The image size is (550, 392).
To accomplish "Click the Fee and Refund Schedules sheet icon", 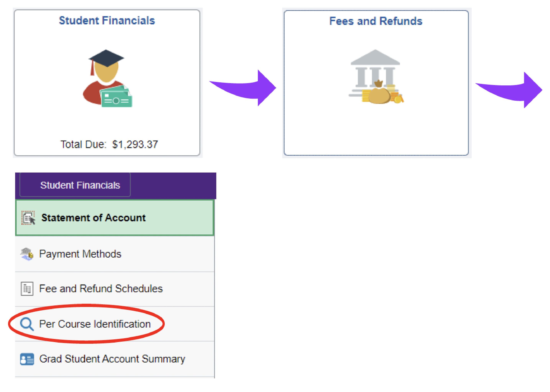I will [x=27, y=289].
